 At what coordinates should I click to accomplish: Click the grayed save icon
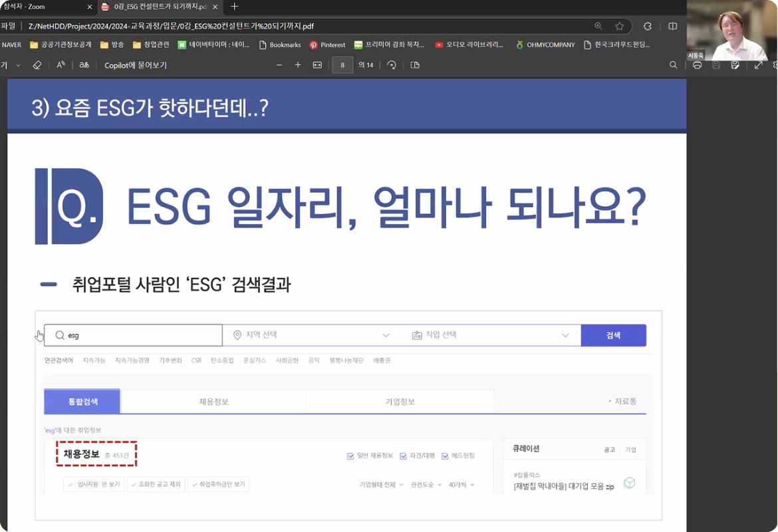point(716,65)
